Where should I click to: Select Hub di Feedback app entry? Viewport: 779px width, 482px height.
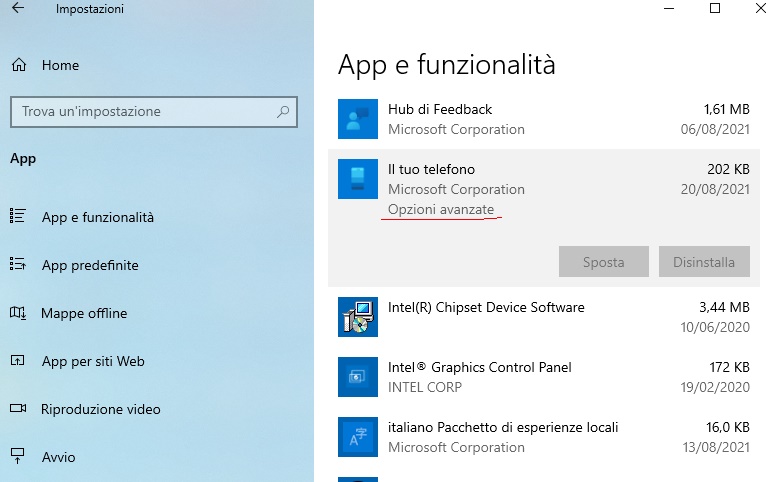pos(544,119)
